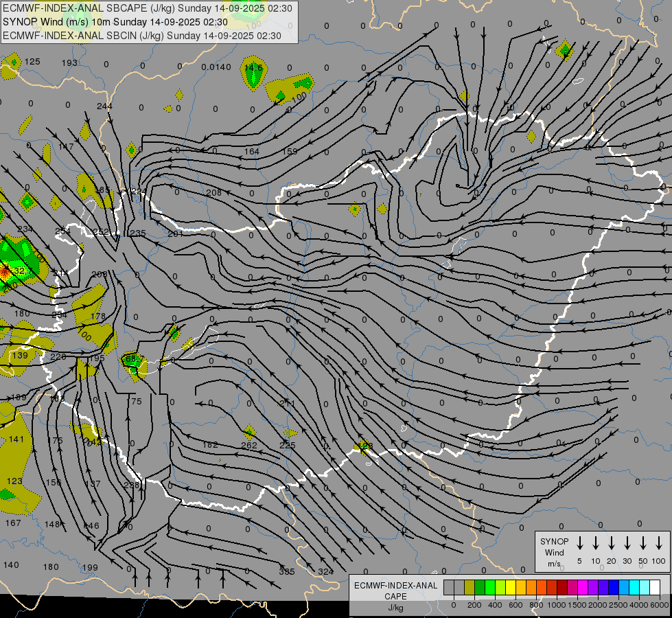Click the SYNOP Wind (m/s) 10m title line
Image resolution: width=672 pixels, height=618 pixels.
[x=115, y=22]
